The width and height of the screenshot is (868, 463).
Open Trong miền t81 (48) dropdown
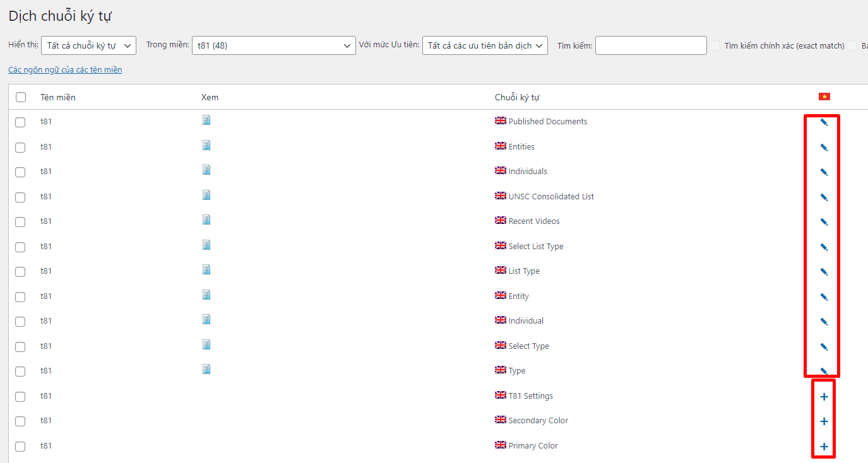[273, 45]
